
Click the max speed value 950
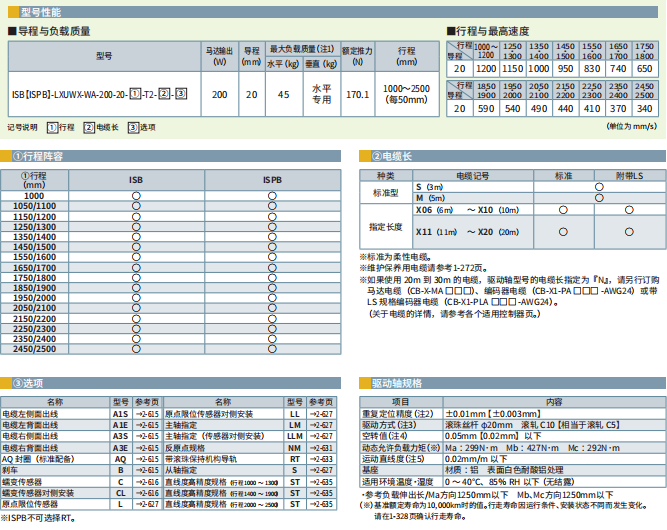(565, 68)
